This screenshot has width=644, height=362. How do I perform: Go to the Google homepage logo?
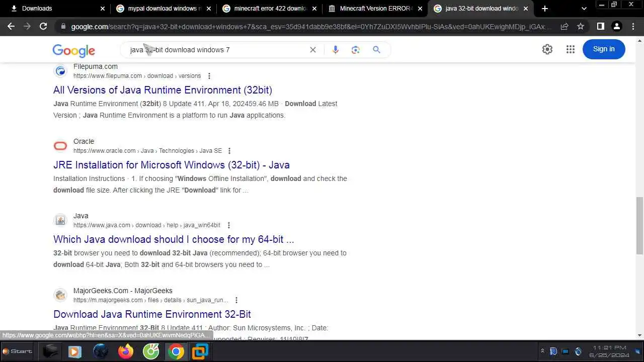[x=73, y=50]
